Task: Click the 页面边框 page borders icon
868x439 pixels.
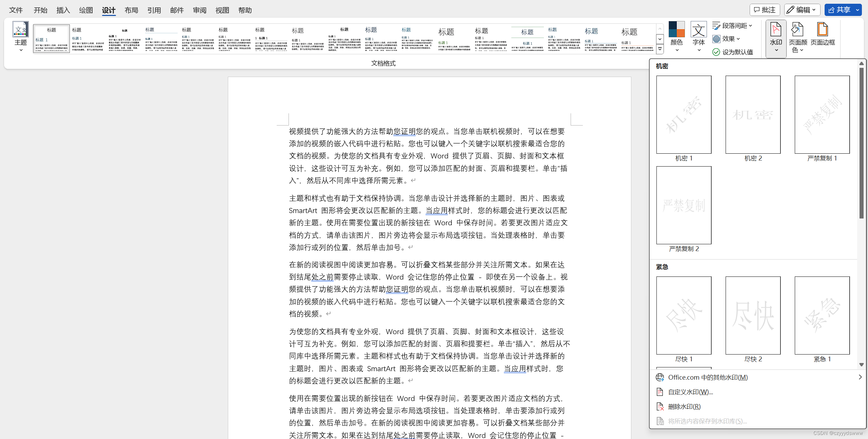Action: [823, 34]
